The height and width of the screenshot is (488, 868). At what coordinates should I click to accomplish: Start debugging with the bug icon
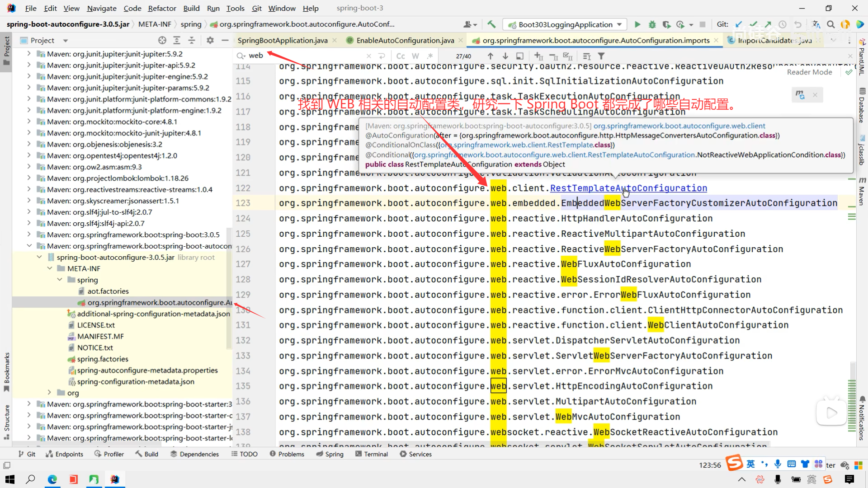click(x=652, y=24)
